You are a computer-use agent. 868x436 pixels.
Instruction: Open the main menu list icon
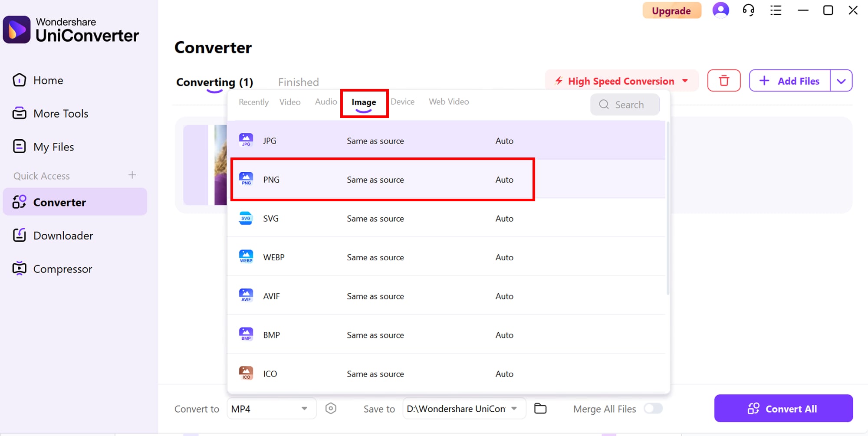pyautogui.click(x=776, y=10)
